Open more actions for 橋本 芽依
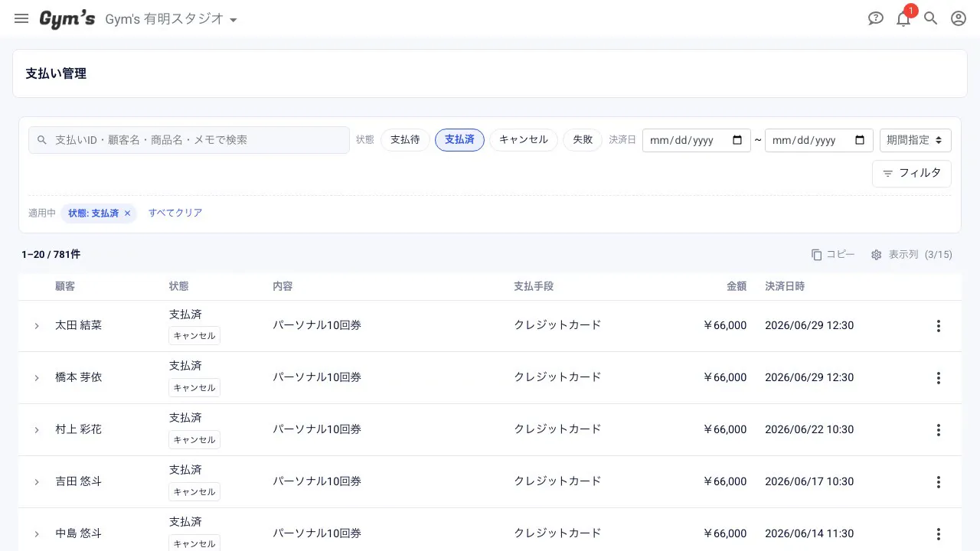 pyautogui.click(x=939, y=378)
